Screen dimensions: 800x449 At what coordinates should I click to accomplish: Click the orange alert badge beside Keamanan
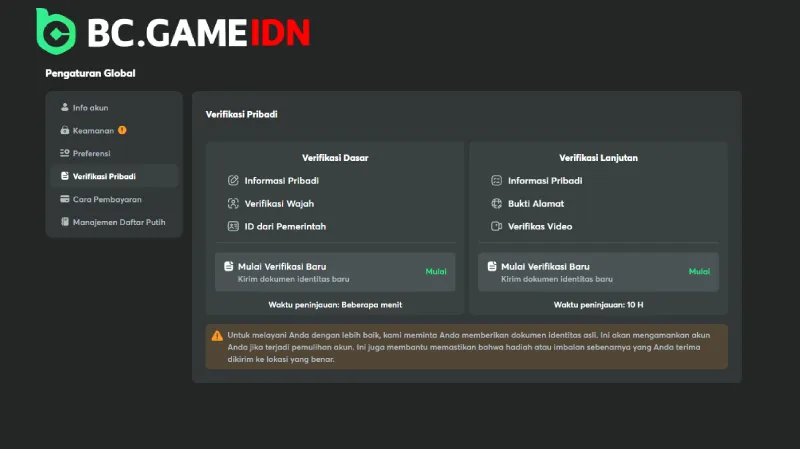[122, 130]
